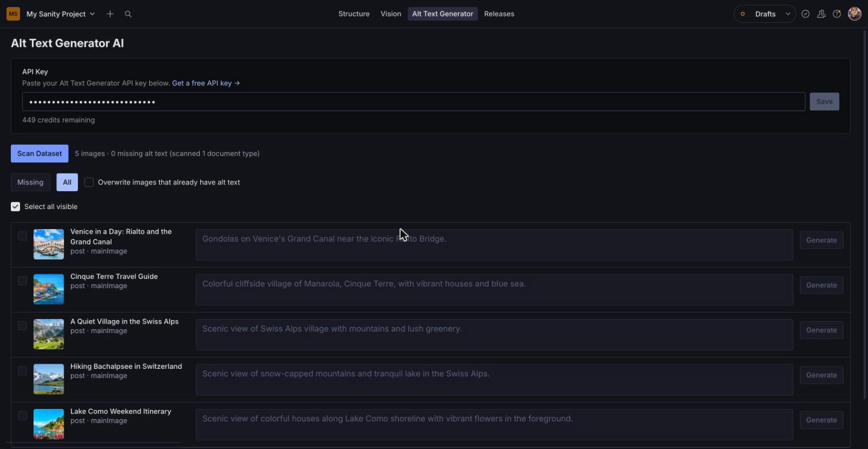This screenshot has height=449, width=868.
Task: Generate alt text for Hiking Bachalpsee
Action: [821, 375]
